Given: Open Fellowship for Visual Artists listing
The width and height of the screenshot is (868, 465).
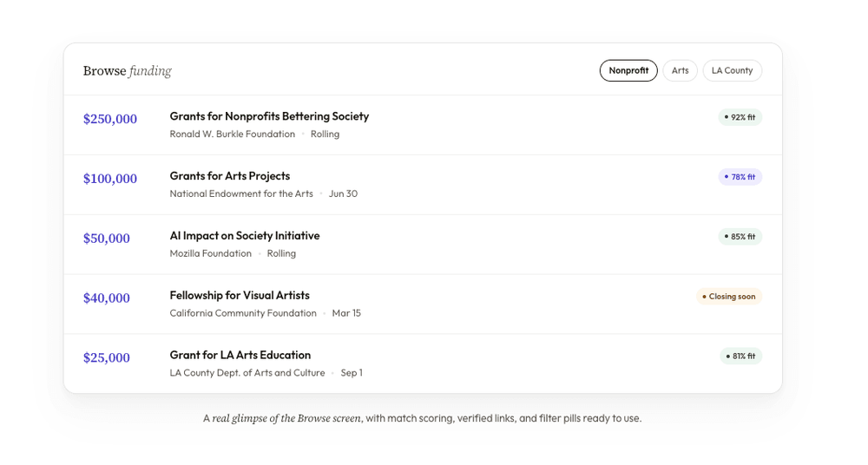Looking at the screenshot, I should point(240,296).
